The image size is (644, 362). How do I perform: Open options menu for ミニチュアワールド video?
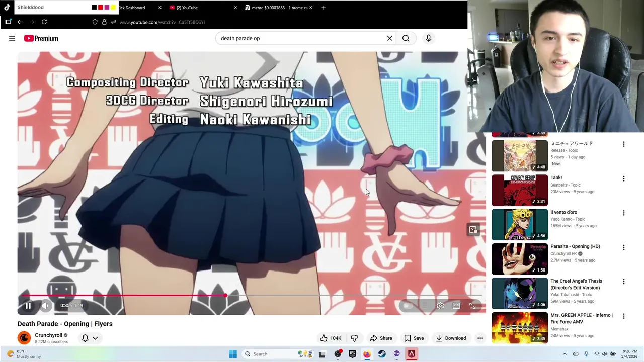click(624, 144)
